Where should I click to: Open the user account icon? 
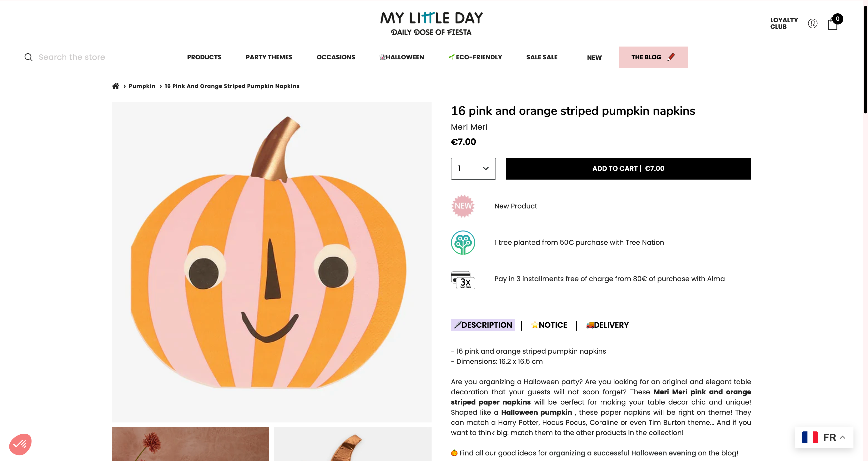coord(812,24)
